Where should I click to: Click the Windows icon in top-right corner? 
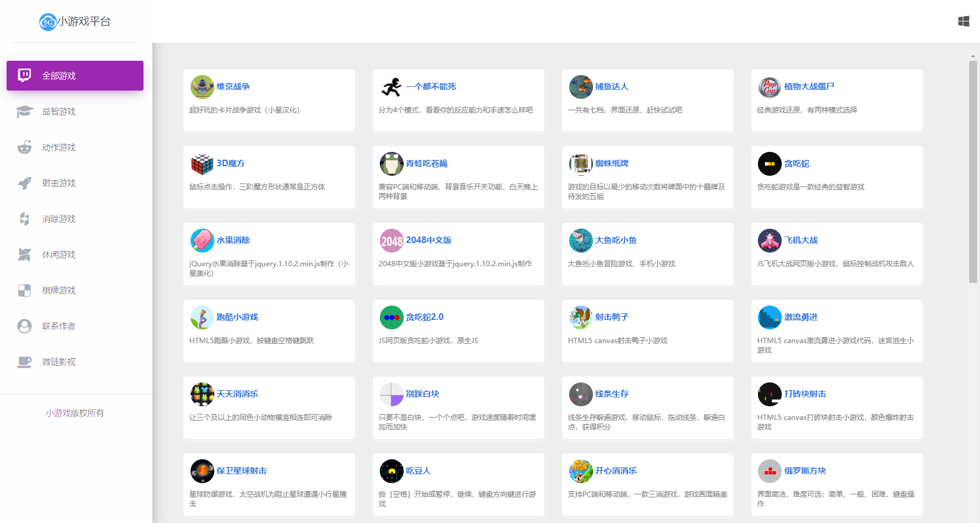963,21
